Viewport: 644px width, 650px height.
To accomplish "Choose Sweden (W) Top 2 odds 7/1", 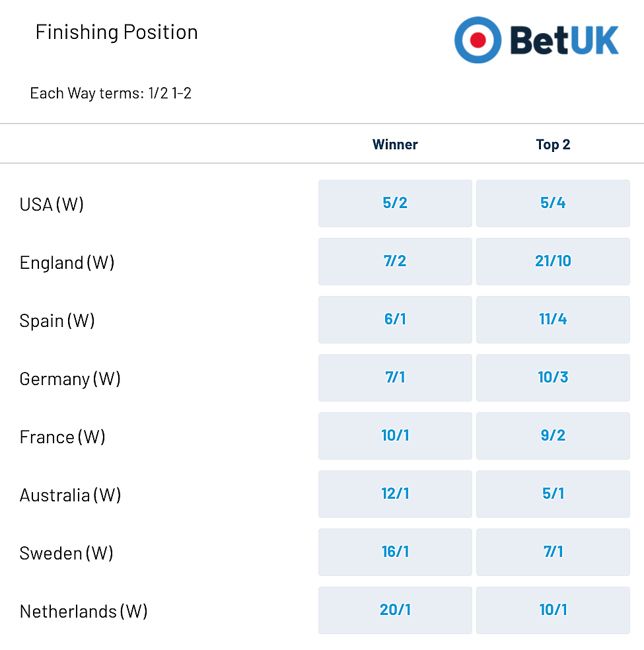I will [553, 552].
